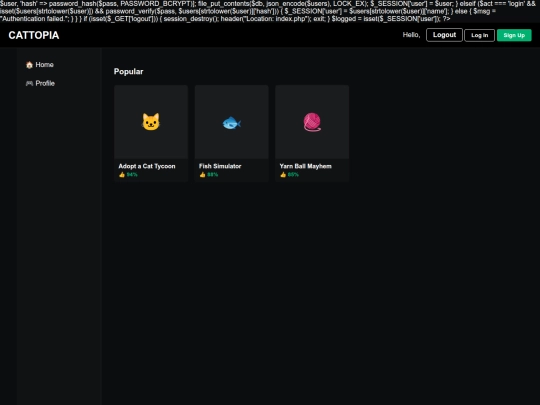Screen dimensions: 540x405
Task: Click thumbs-up icon under Yarn Ball Mayhem
Action: (x=283, y=175)
